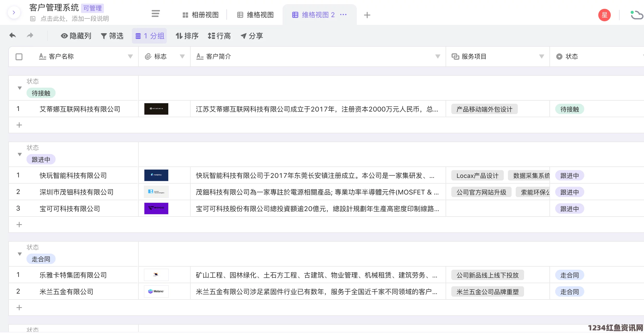Open the red 星 user avatar

604,15
